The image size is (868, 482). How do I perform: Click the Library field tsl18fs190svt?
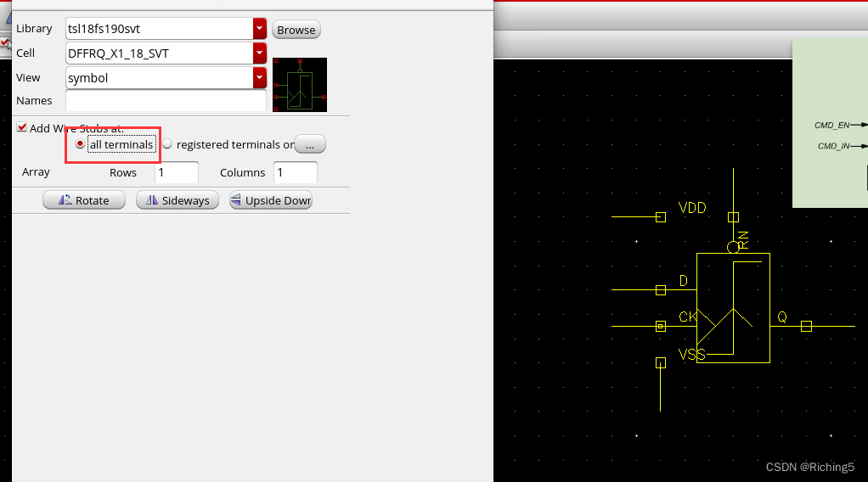(x=160, y=29)
